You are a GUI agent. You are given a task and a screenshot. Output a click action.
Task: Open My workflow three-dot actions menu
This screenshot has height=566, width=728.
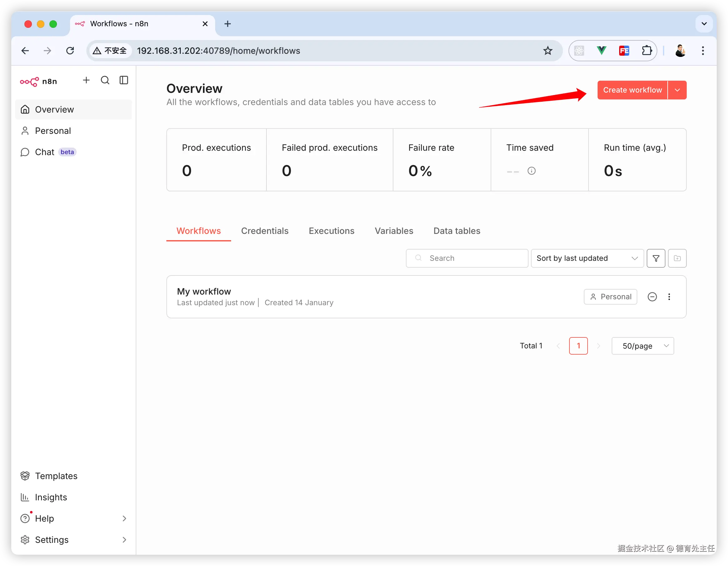click(x=669, y=297)
